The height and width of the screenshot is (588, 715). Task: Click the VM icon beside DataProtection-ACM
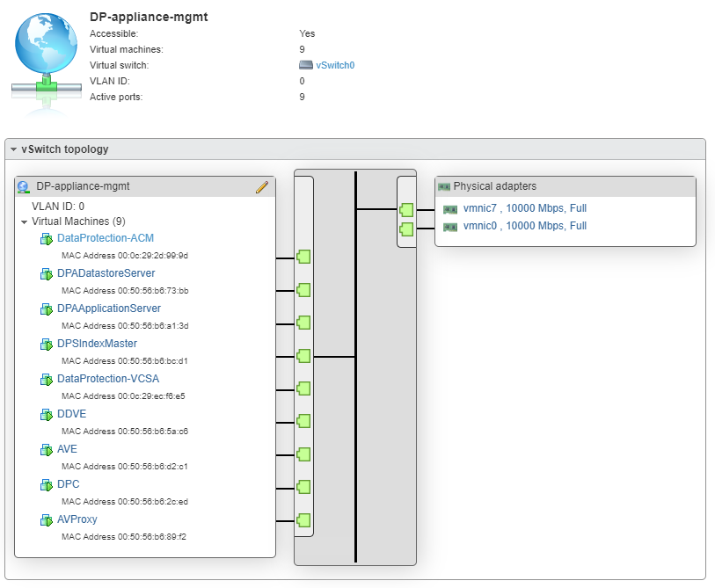tap(47, 239)
